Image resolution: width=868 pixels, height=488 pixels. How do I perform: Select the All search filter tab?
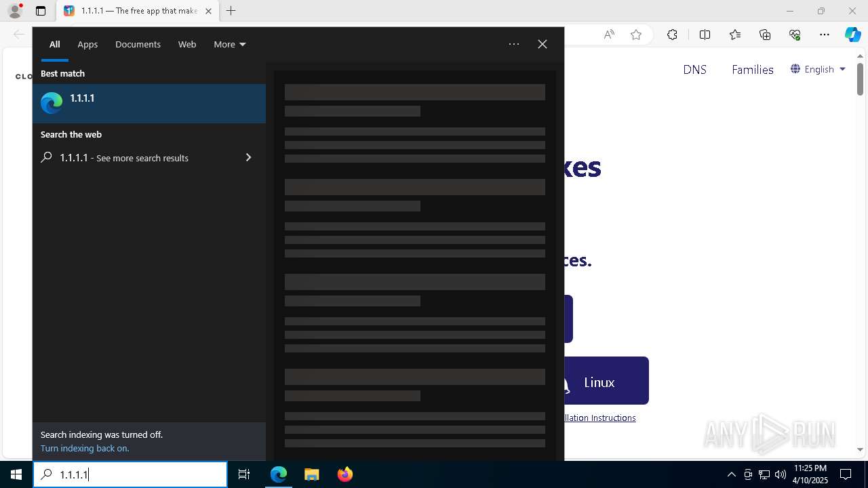pos(55,44)
